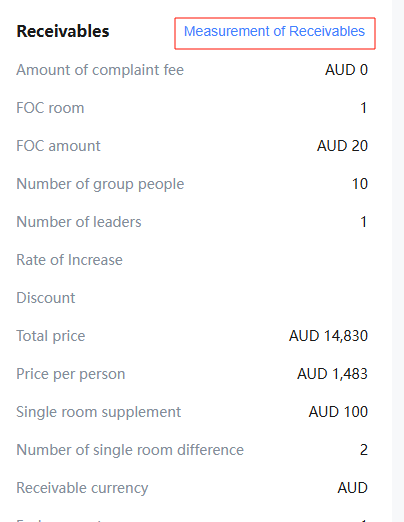The image size is (404, 522).
Task: Click the FOC room label
Action: click(50, 108)
